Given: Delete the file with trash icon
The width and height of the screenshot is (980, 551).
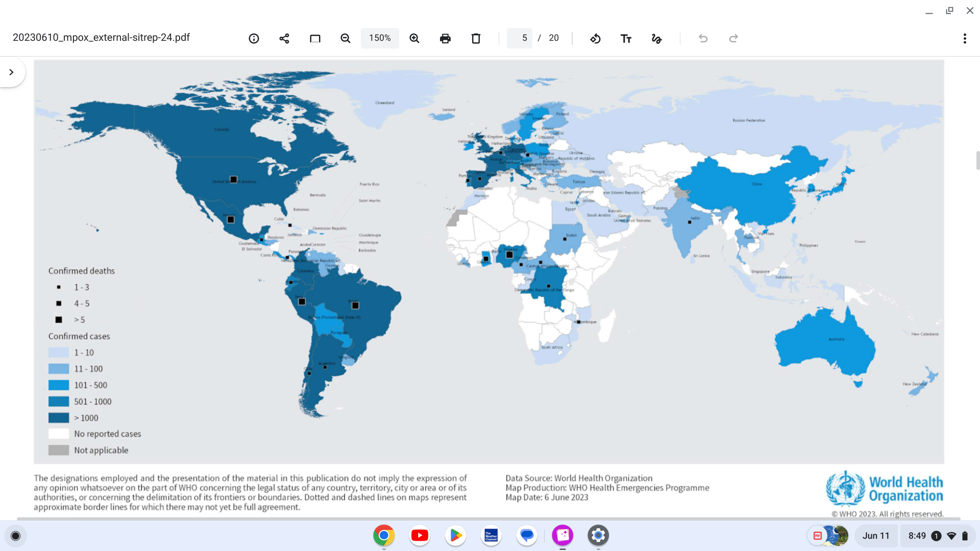Looking at the screenshot, I should coord(476,38).
